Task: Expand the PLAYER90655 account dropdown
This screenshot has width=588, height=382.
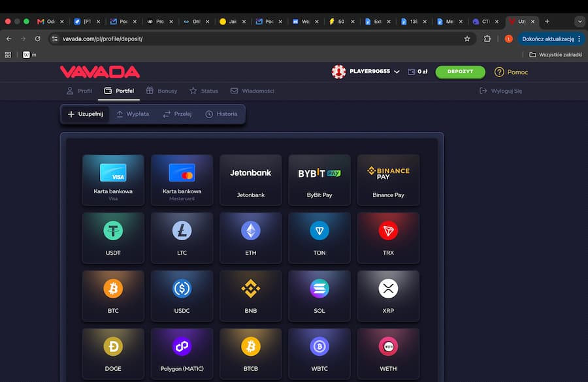Action: pyautogui.click(x=374, y=71)
